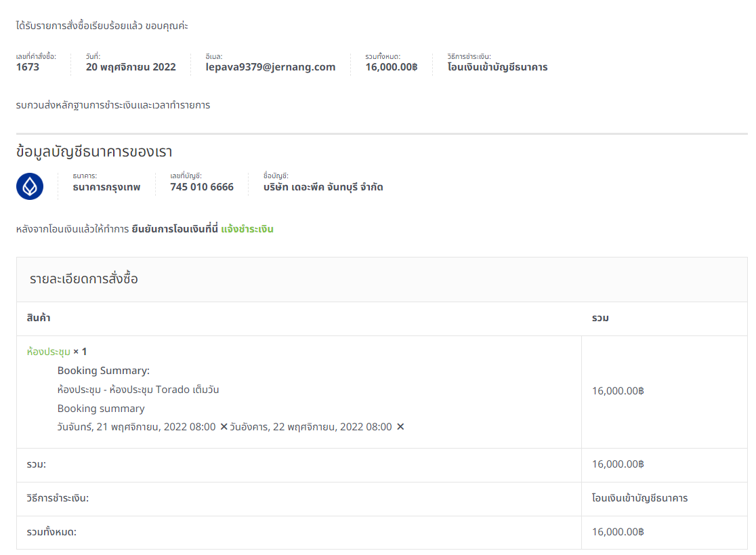The width and height of the screenshot is (756, 555).
Task: Click the X icon after the Tuesday 22 date
Action: [x=400, y=427]
